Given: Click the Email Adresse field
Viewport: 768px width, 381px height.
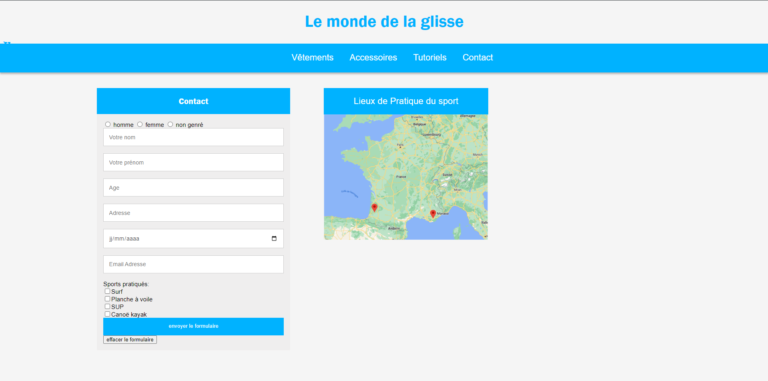Looking at the screenshot, I should click(x=193, y=264).
